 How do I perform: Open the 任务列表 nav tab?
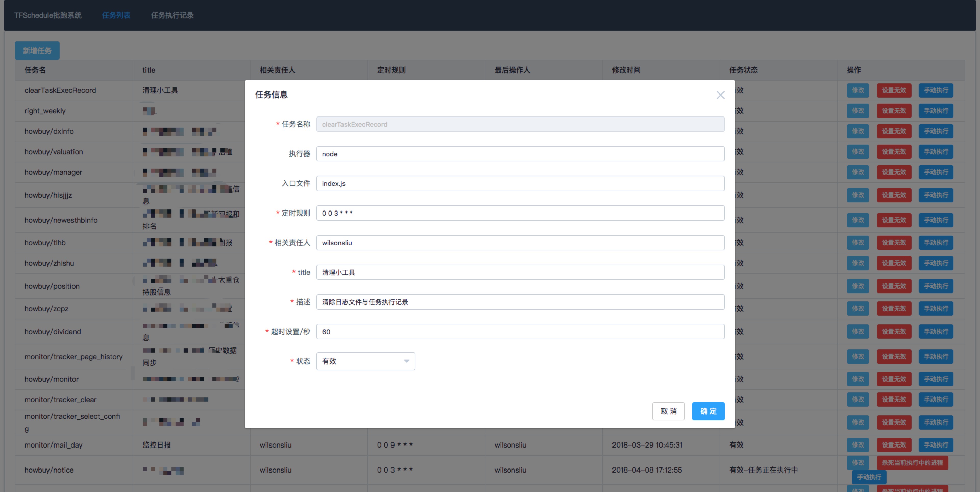(116, 15)
